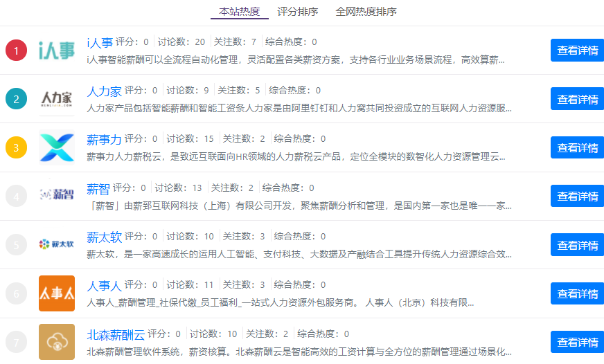
Task: Click 讨论数：9 in the 人力家 row
Action: tap(187, 90)
